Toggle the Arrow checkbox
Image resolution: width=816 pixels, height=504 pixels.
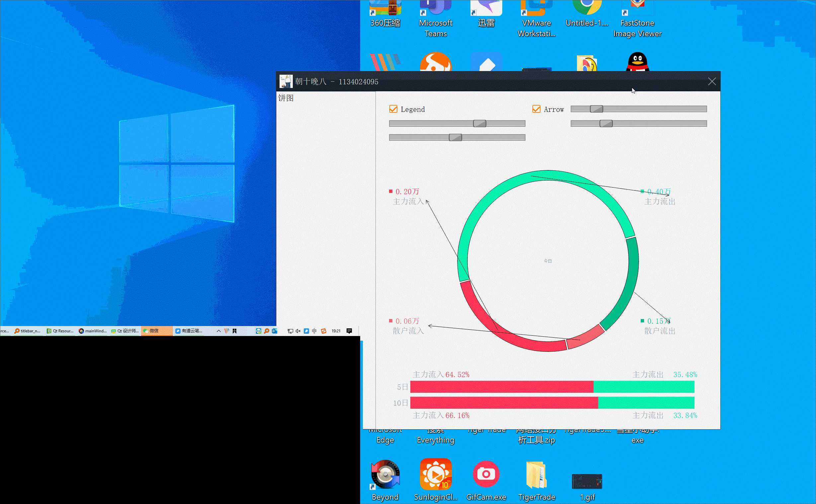536,109
